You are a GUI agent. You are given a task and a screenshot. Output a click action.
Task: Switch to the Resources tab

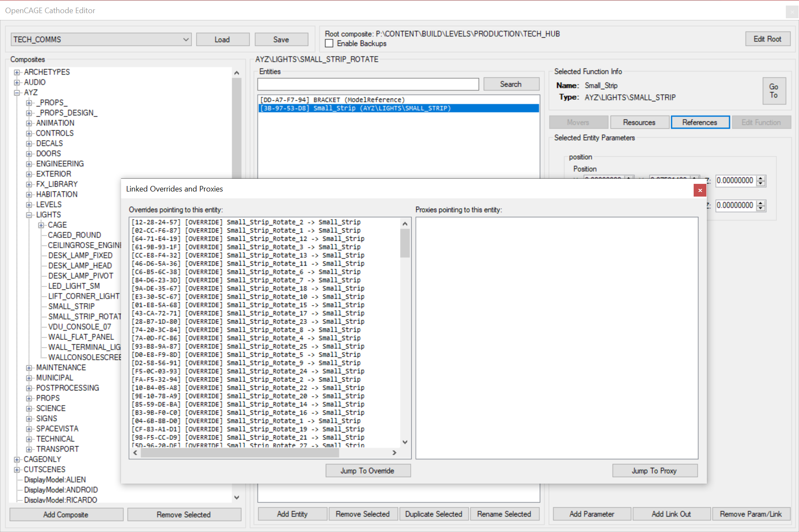[x=639, y=122]
